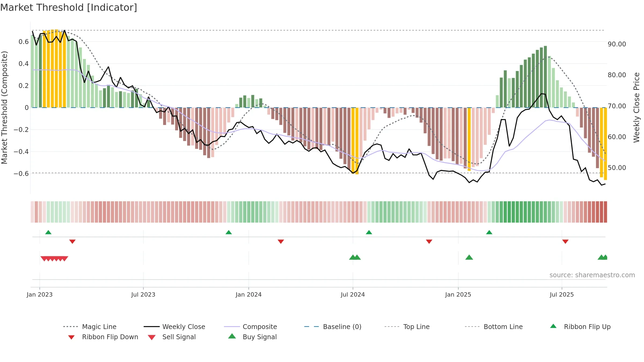This screenshot has height=362, width=644.
Task: Click the source: sharemaestro.com text
Action: pyautogui.click(x=592, y=275)
